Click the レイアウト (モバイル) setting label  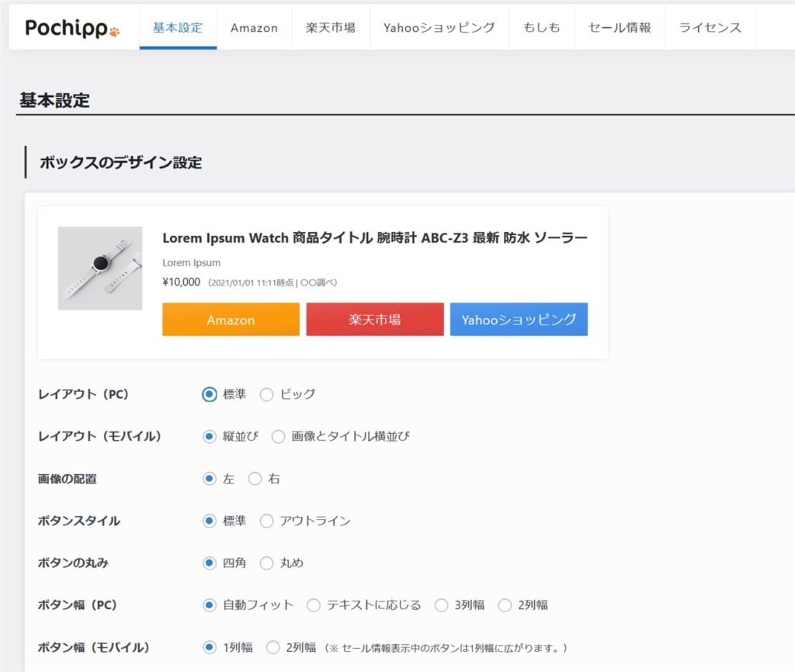(x=99, y=436)
